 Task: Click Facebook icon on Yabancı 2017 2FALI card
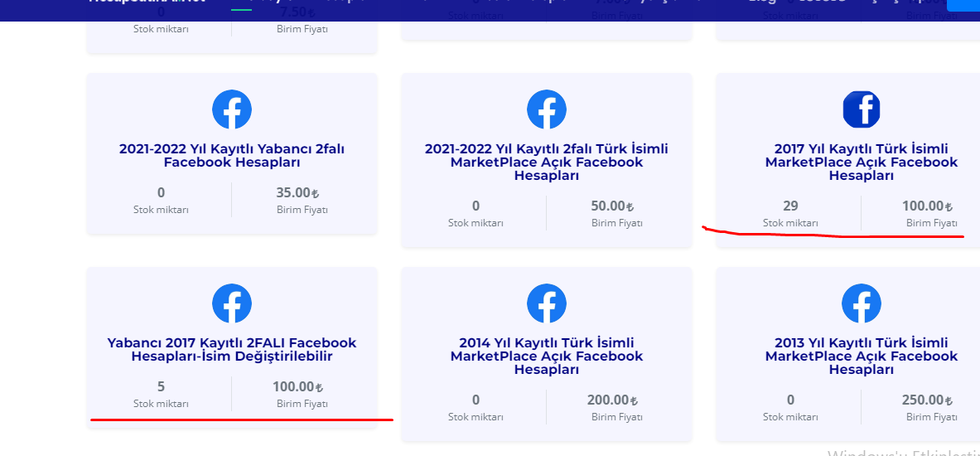(x=232, y=303)
